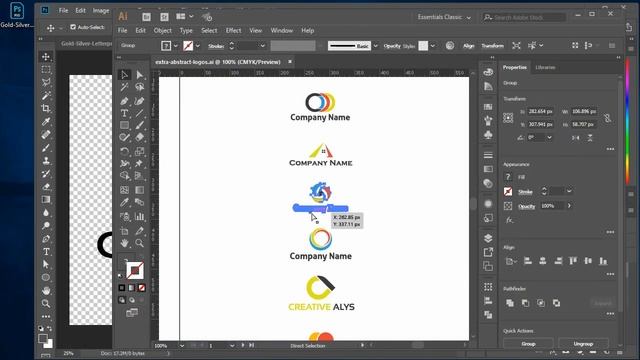Open Illustrator's Effect menu

pyautogui.click(x=233, y=31)
